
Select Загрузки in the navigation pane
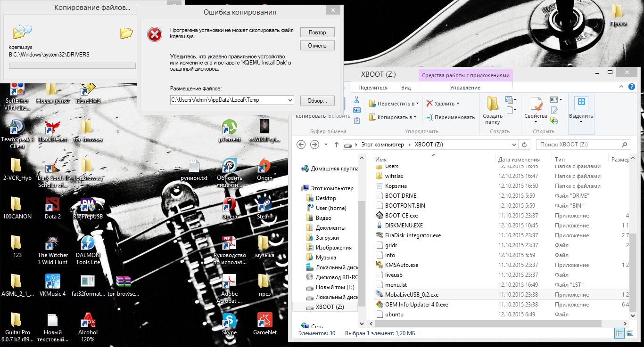tap(327, 238)
